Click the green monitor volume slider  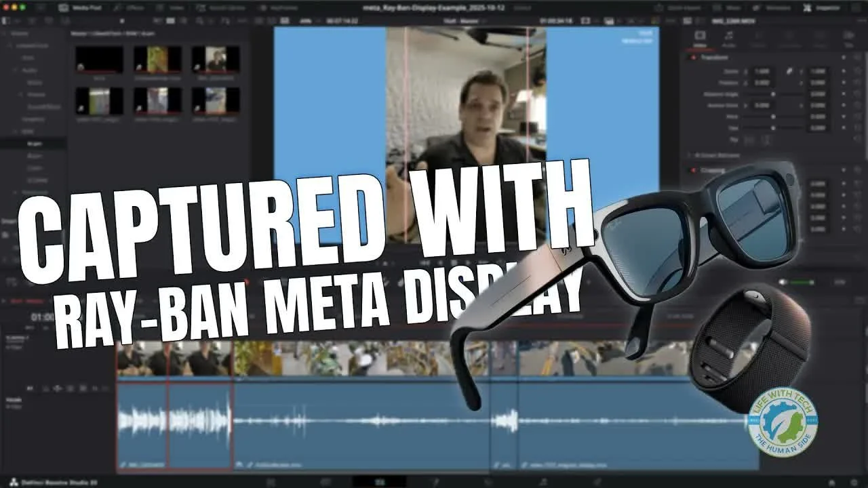click(x=802, y=281)
